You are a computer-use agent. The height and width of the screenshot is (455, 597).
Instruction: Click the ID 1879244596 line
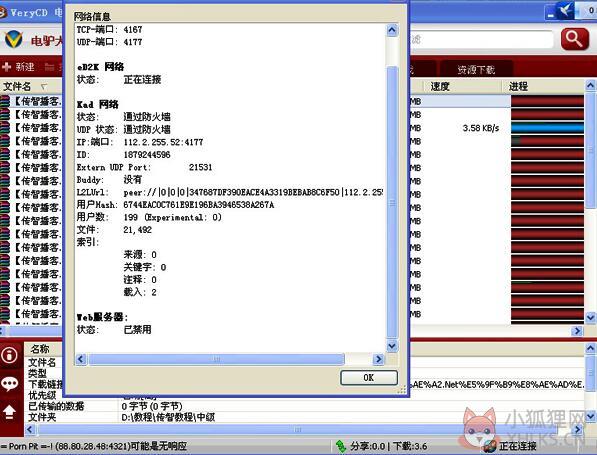coord(123,155)
